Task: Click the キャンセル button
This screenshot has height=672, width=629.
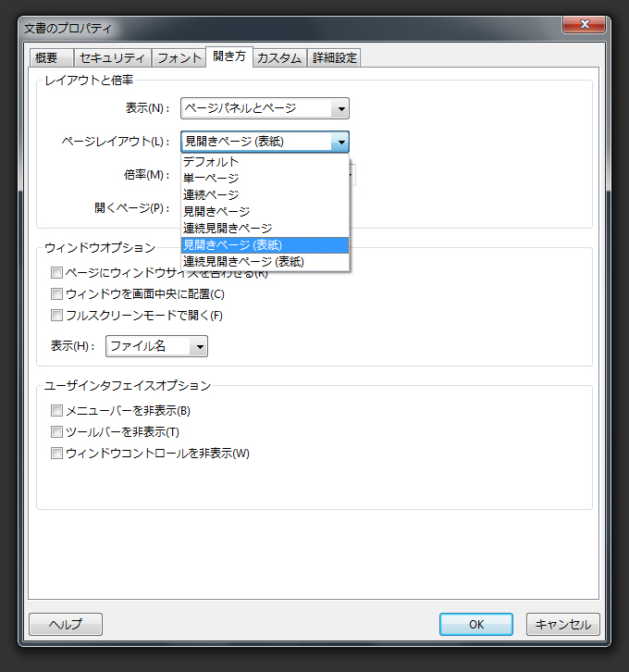Action: point(563,625)
